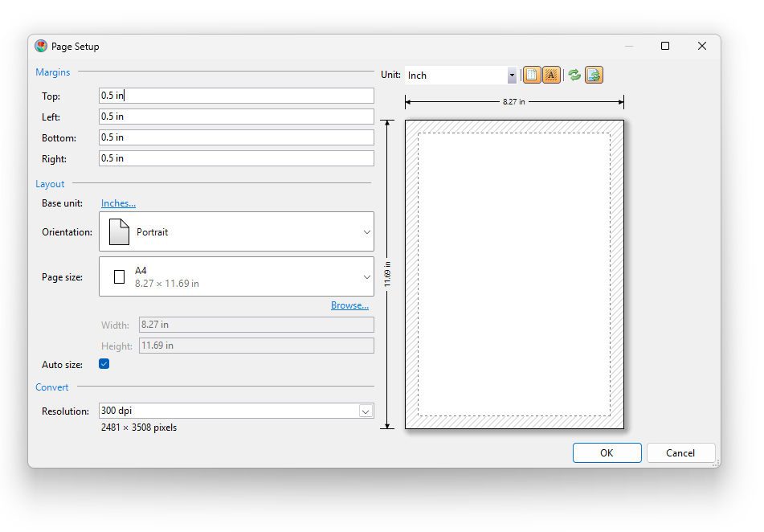Click the page preview thumbnail
Viewport: 764px width, 532px height.
point(514,273)
